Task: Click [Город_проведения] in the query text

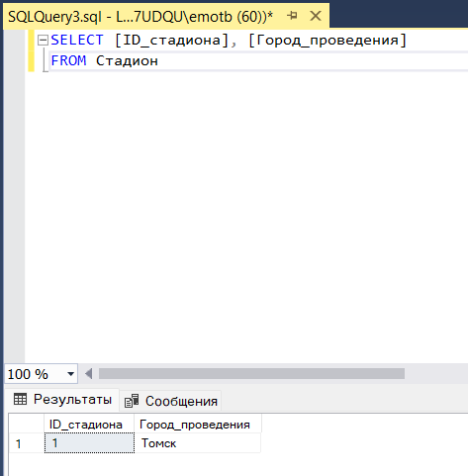Action: 328,41
